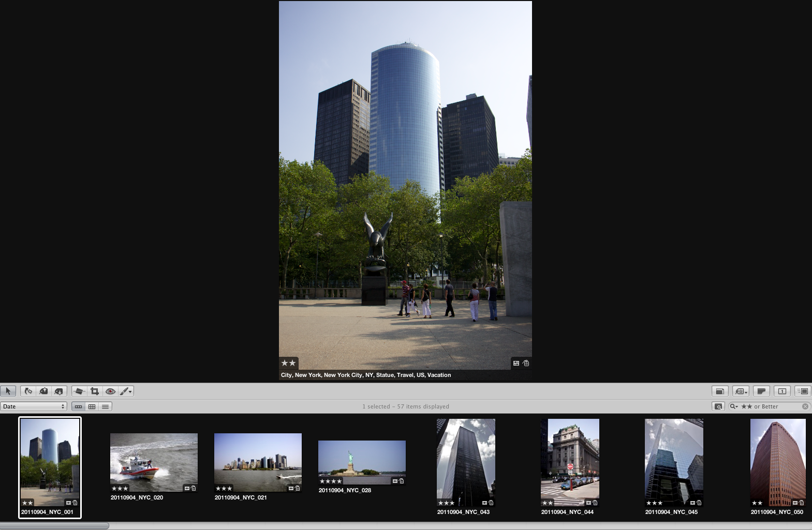Click adjustments badge on 20110904_NYC_021 thumbnail
812x530 pixels.
(291, 488)
